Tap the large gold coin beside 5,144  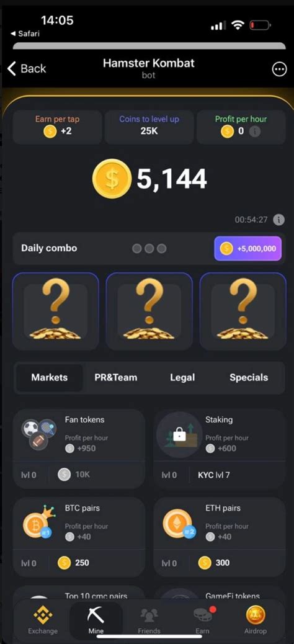point(112,179)
